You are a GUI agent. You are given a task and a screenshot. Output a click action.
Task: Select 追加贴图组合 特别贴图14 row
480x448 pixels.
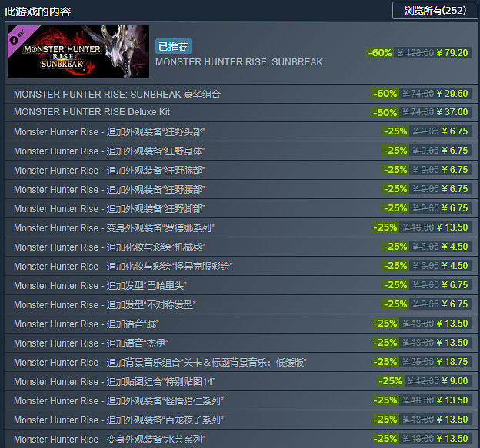[242, 381]
